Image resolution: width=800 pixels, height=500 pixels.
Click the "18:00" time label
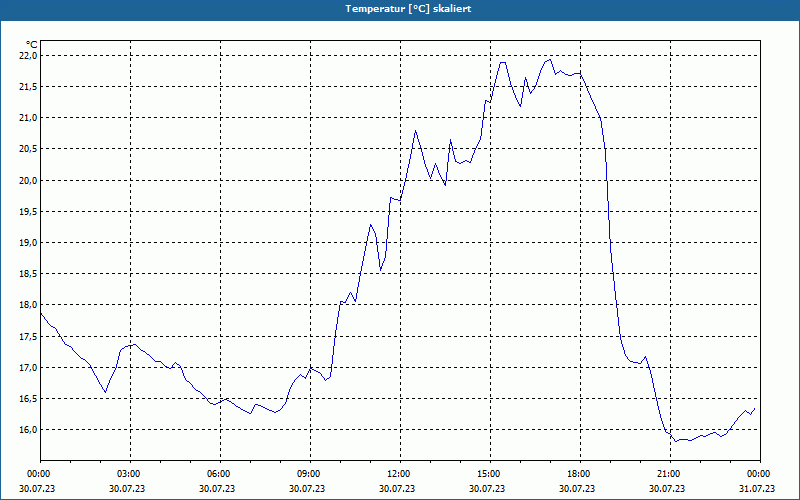tap(577, 474)
